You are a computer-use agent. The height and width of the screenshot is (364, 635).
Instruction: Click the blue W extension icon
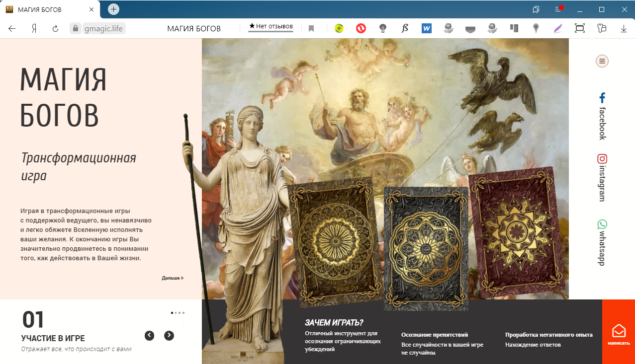pyautogui.click(x=427, y=28)
